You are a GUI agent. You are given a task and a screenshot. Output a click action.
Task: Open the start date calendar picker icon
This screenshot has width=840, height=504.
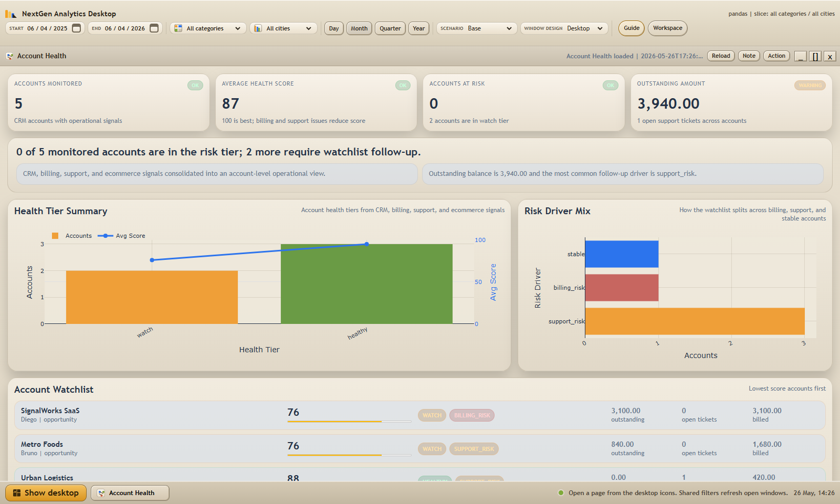(77, 28)
